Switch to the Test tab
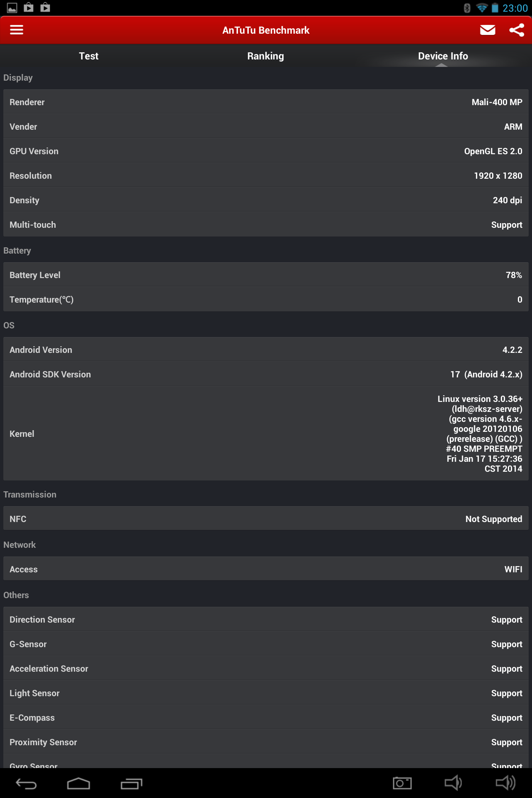The width and height of the screenshot is (532, 798). 89,56
